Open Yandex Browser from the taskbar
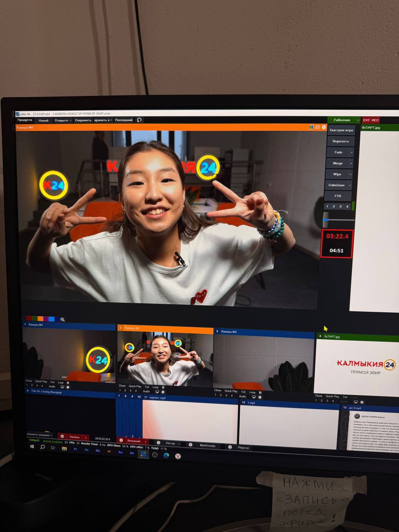This screenshot has width=399, height=532. tap(177, 456)
